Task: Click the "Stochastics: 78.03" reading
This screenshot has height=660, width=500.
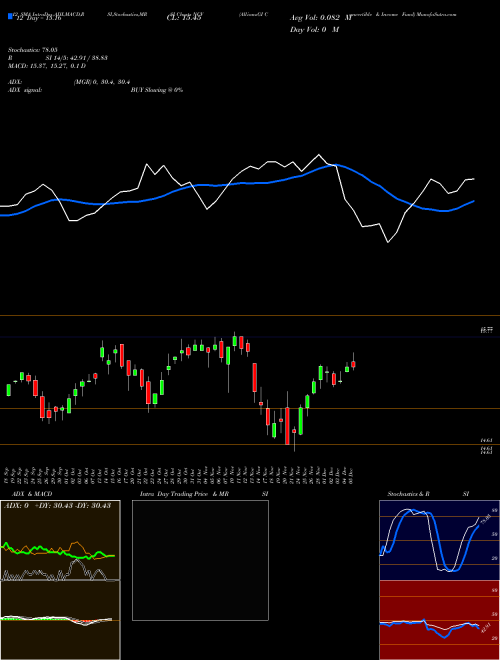Action: tap(32, 50)
